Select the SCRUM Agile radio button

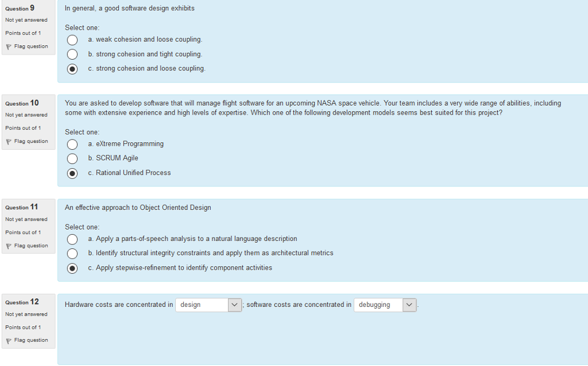point(72,159)
